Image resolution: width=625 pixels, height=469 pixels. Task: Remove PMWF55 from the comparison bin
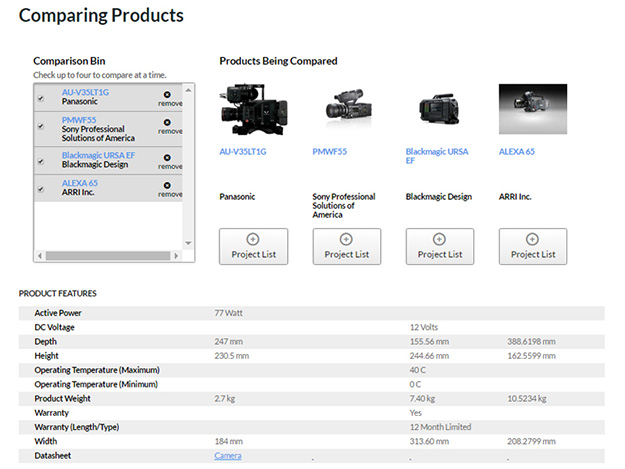click(170, 126)
